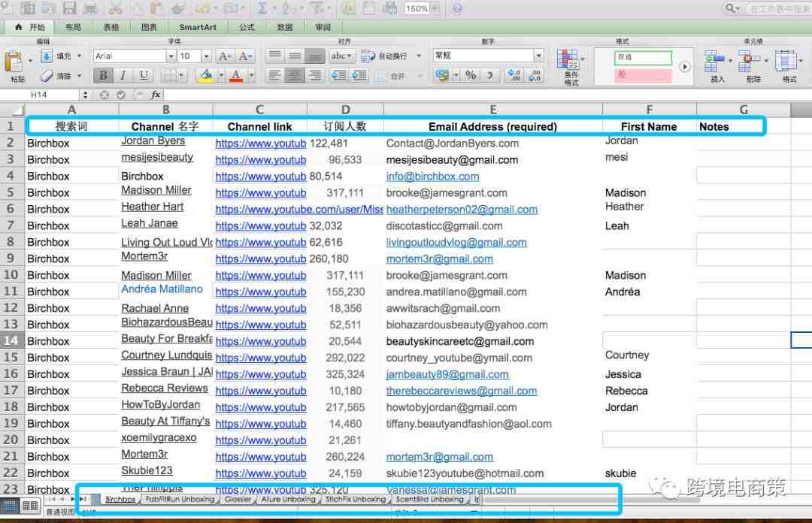This screenshot has width=812, height=523.
Task: Switch to normal view in status bar
Action: tap(11, 506)
